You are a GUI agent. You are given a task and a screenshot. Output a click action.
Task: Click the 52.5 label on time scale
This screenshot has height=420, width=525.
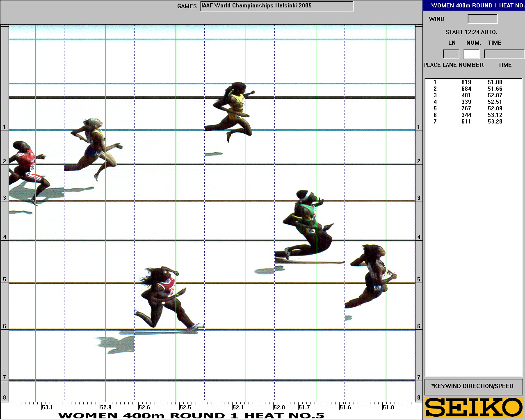[x=185, y=407]
